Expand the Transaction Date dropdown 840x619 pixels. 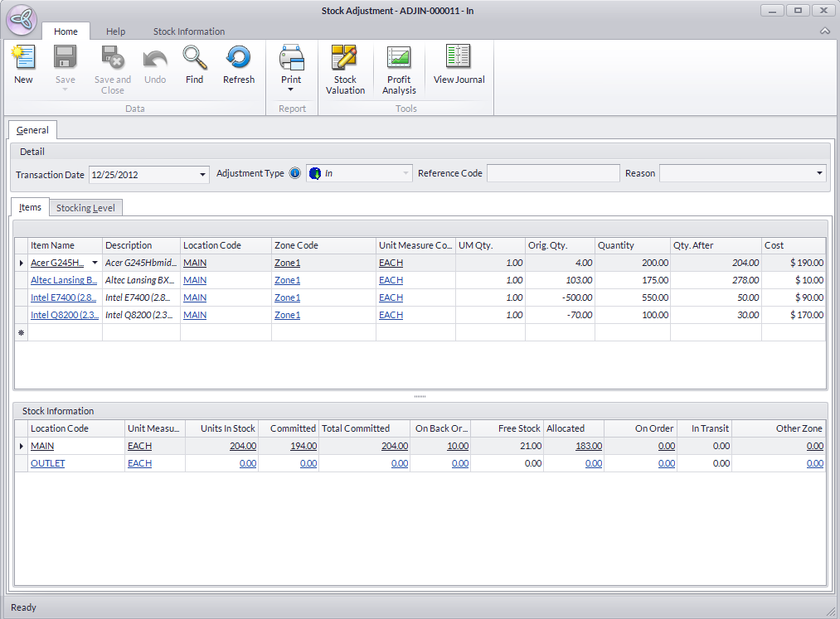203,174
